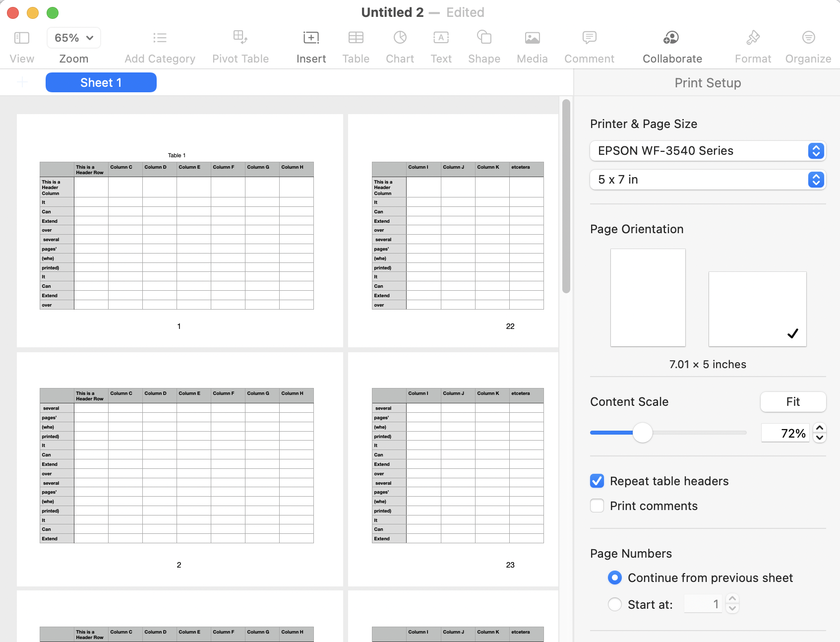Add a new sheet with plus icon
The width and height of the screenshot is (840, 642).
[22, 82]
